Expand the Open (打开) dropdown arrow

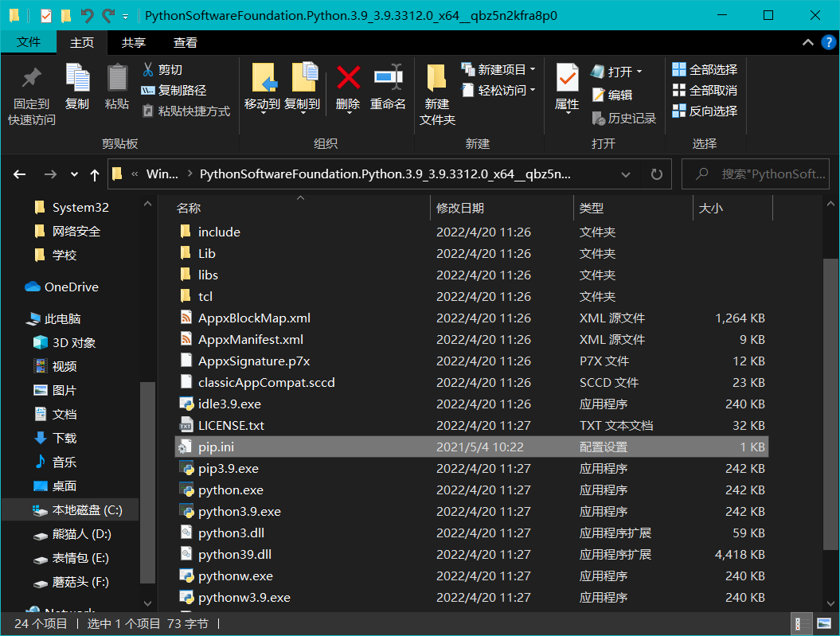[639, 72]
